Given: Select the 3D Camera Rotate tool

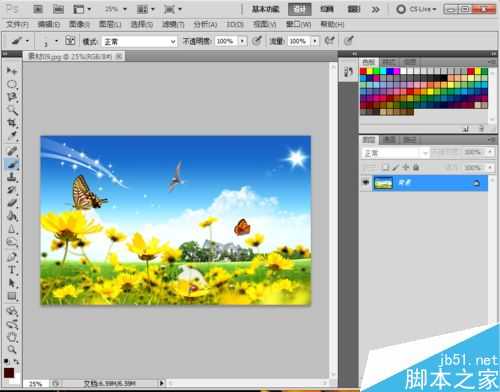Looking at the screenshot, I should click(x=12, y=324).
